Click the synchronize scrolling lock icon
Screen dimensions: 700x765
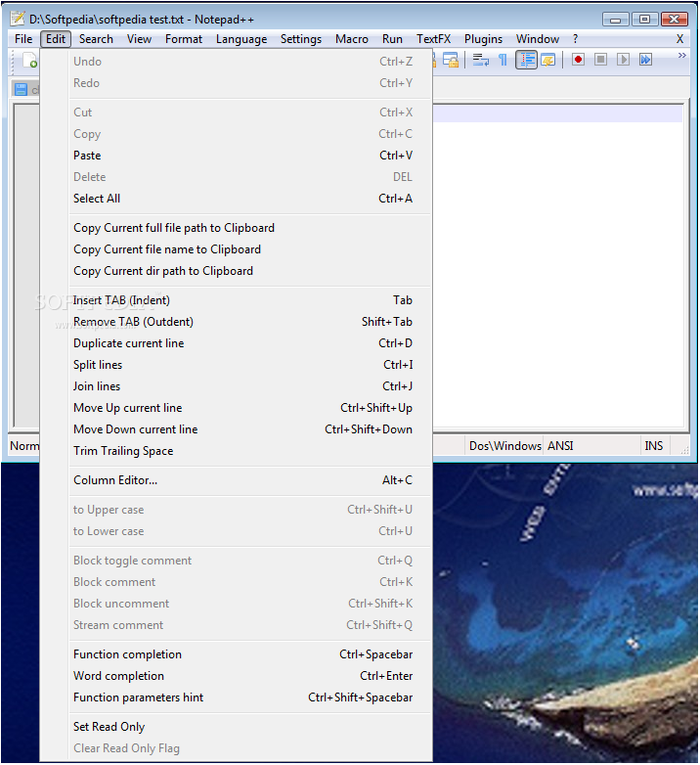pyautogui.click(x=450, y=60)
